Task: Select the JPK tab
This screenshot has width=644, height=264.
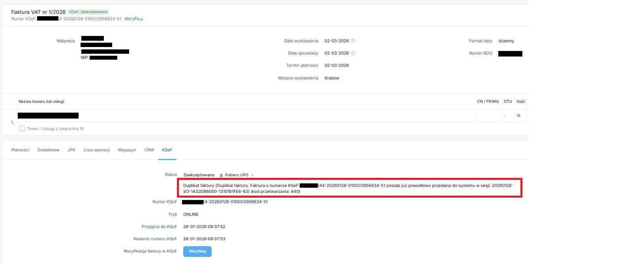Action: tap(71, 150)
